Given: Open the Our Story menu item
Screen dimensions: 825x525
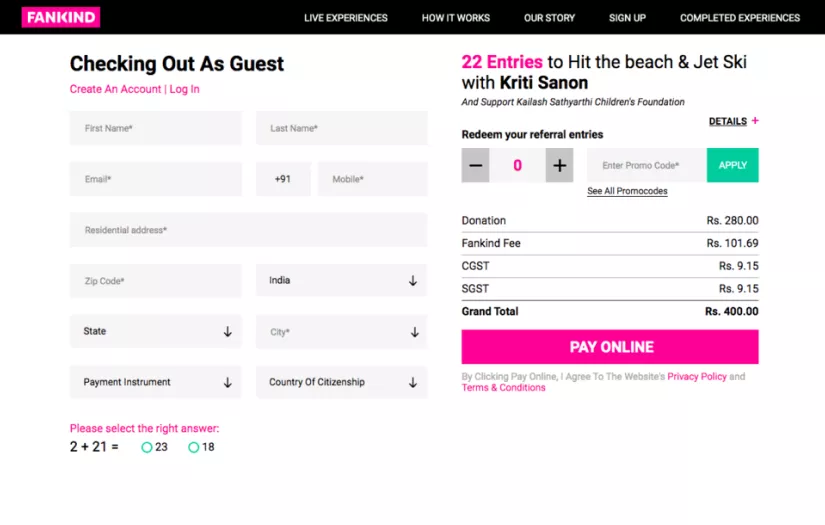Looking at the screenshot, I should click(549, 18).
